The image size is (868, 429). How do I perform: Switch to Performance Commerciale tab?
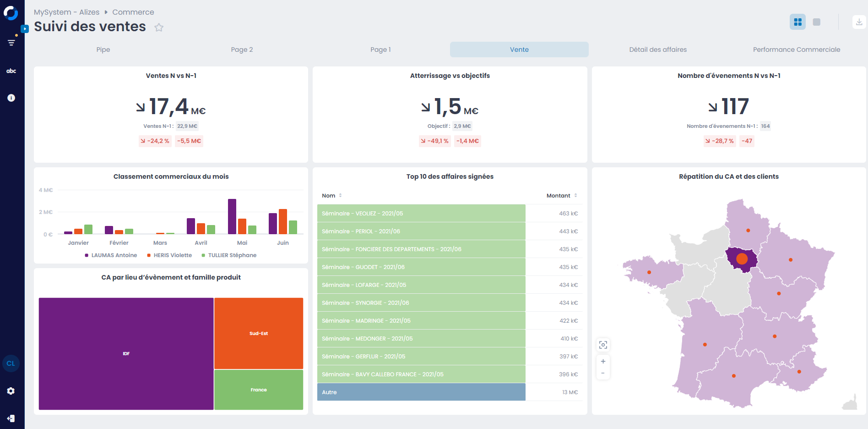coord(796,49)
